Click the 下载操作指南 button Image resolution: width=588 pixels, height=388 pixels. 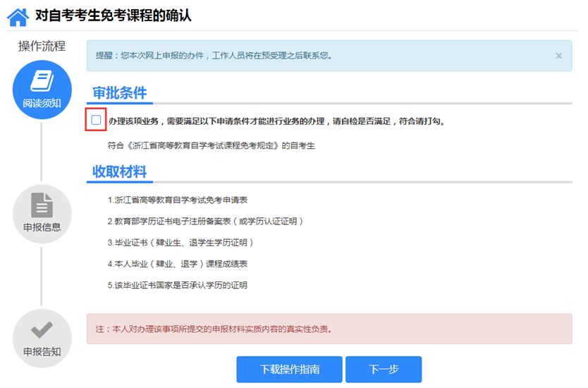click(x=289, y=370)
